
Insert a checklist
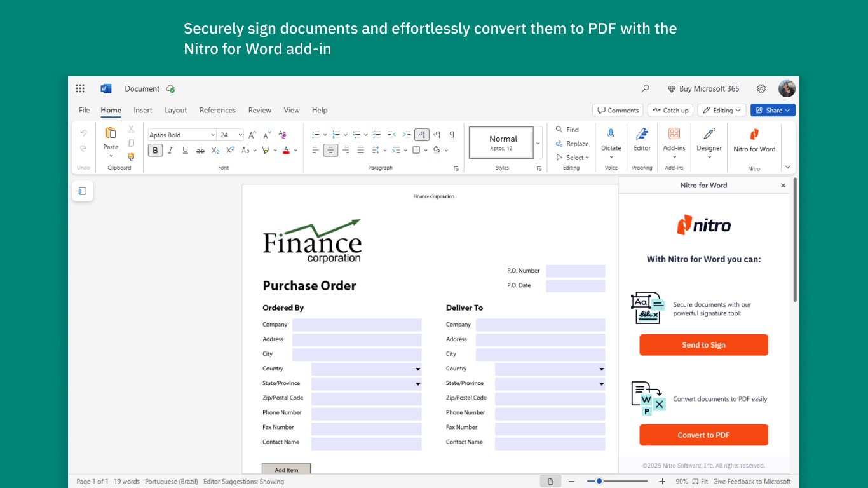point(377,135)
